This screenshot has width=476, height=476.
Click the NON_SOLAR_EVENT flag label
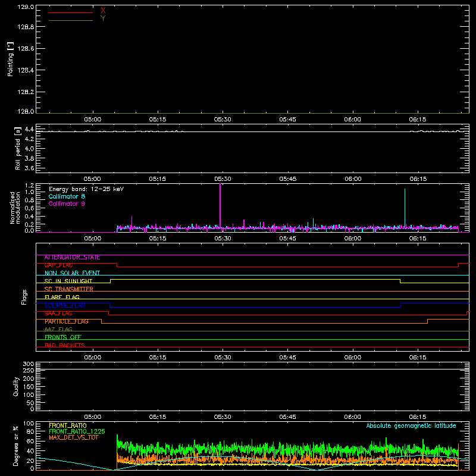[72, 273]
